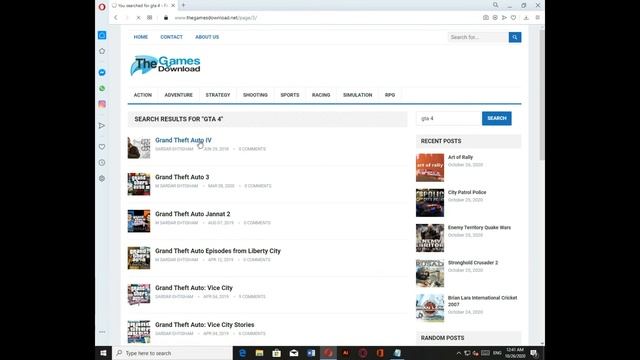
Task: Open Enemy Territory Quake Wars post
Action: (479, 227)
